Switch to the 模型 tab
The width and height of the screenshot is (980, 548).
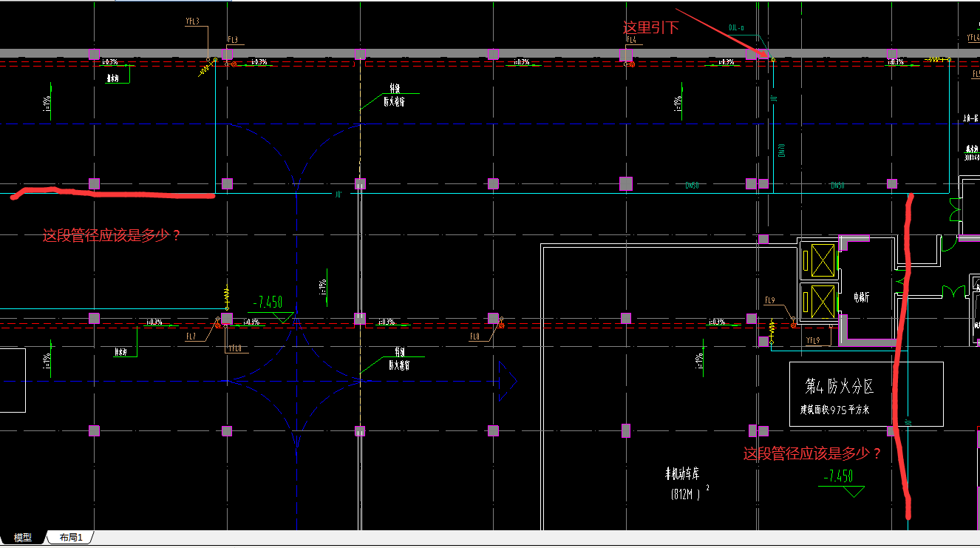23,538
